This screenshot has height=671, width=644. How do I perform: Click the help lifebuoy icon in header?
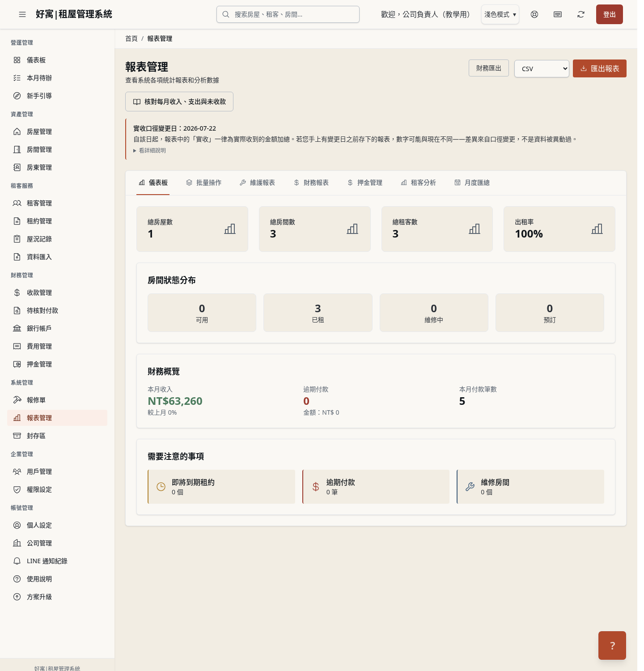(x=534, y=14)
